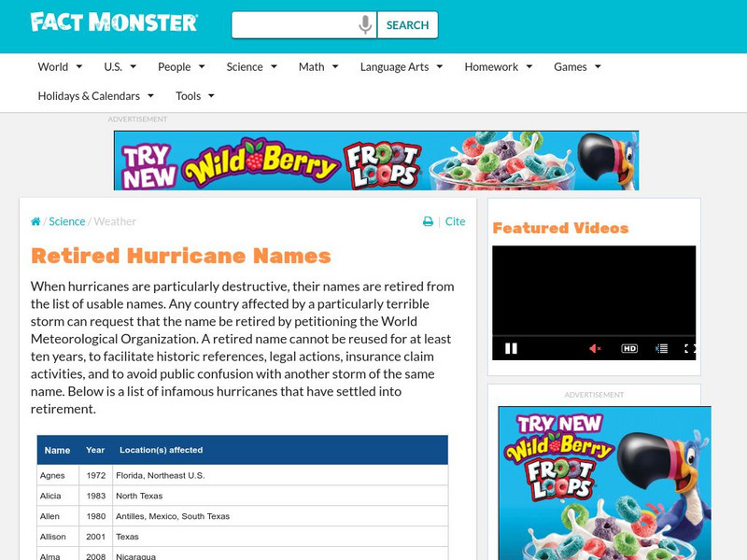Select the Allen table cell
747x560 pixels.
(x=58, y=516)
